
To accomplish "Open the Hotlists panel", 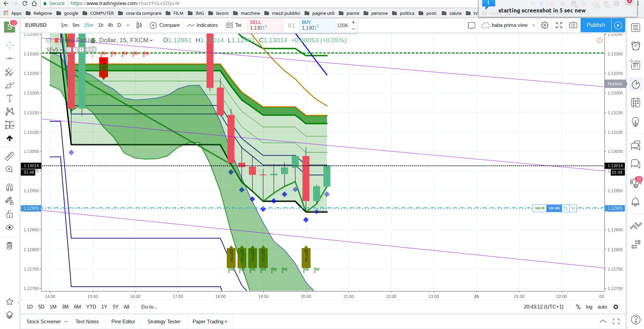I will click(x=636, y=84).
